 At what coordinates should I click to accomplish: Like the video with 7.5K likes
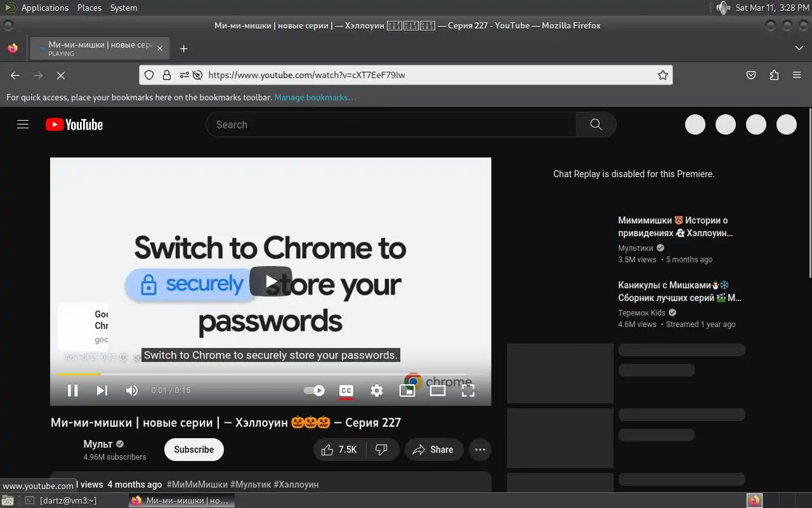coord(339,450)
